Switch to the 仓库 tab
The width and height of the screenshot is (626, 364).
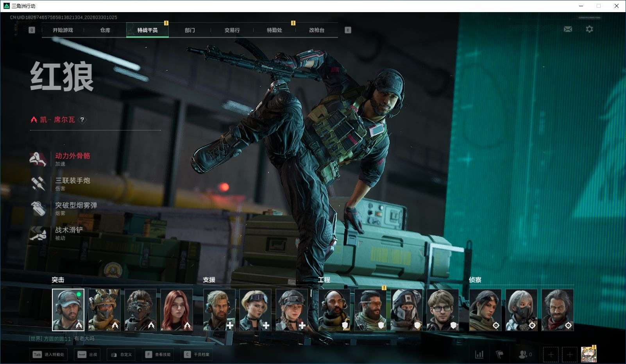tap(105, 30)
